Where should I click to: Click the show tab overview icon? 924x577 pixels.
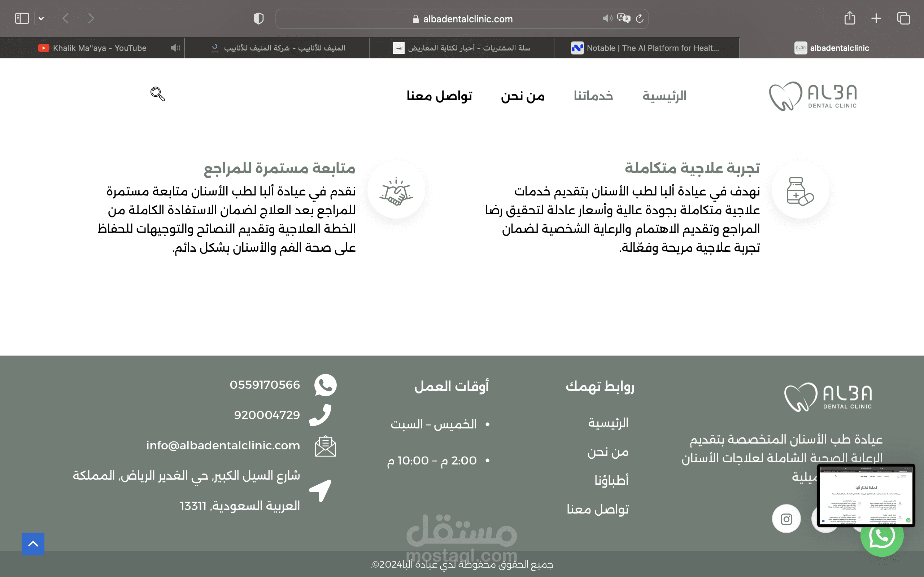(x=903, y=18)
